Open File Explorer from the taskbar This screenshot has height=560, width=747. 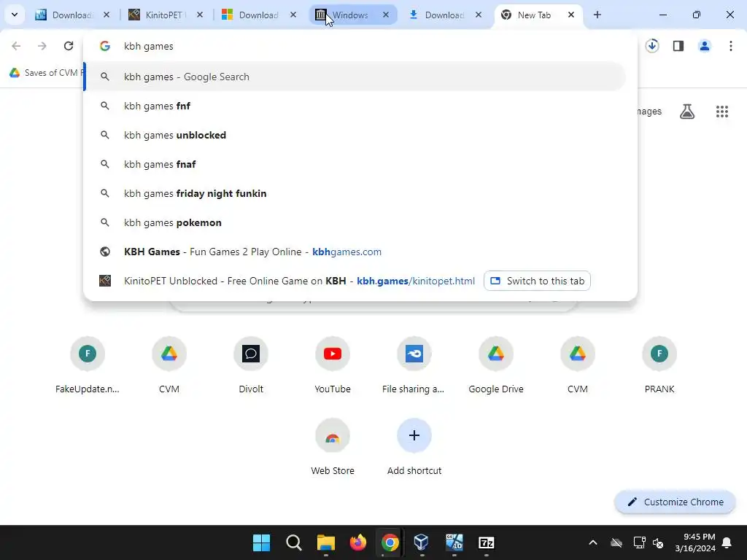pyautogui.click(x=326, y=542)
